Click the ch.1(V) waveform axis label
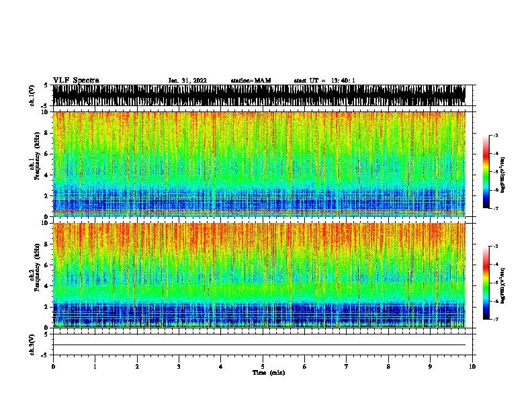Image resolution: width=532 pixels, height=411 pixels. point(32,95)
